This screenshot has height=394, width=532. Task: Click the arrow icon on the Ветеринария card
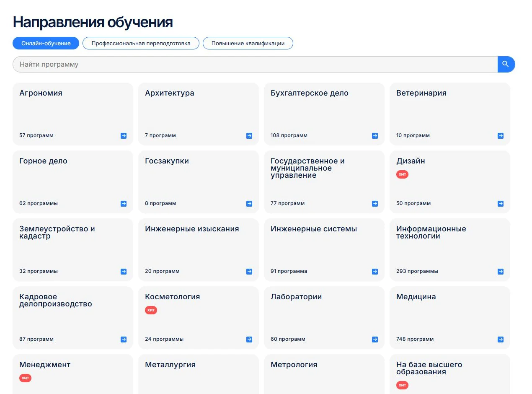pos(501,136)
